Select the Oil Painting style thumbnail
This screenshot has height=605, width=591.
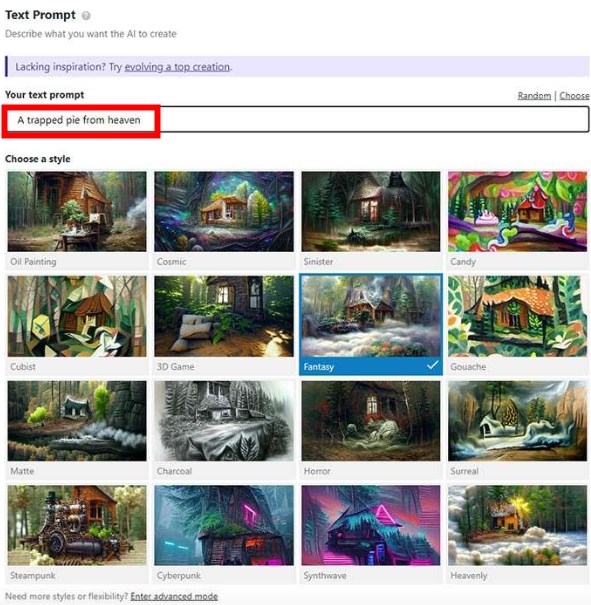(x=77, y=211)
